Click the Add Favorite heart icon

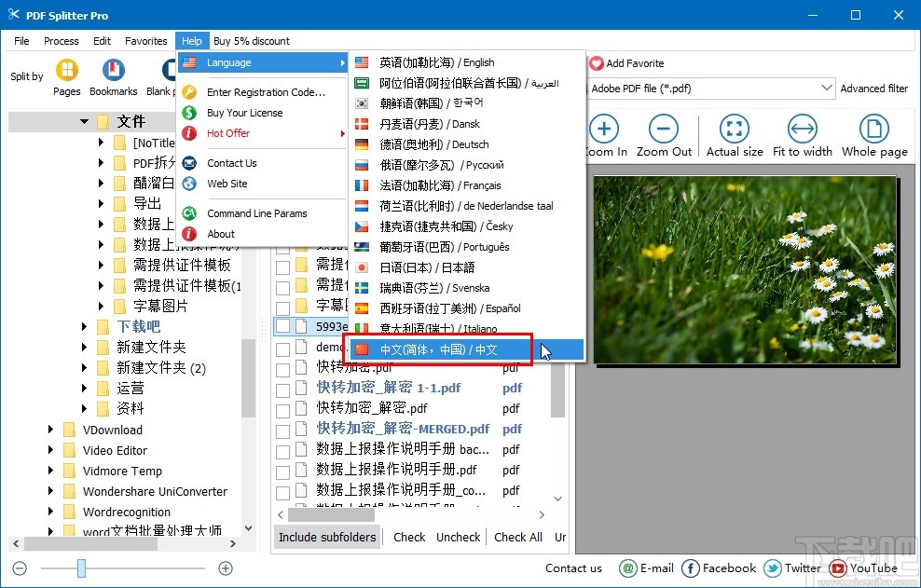(x=597, y=63)
